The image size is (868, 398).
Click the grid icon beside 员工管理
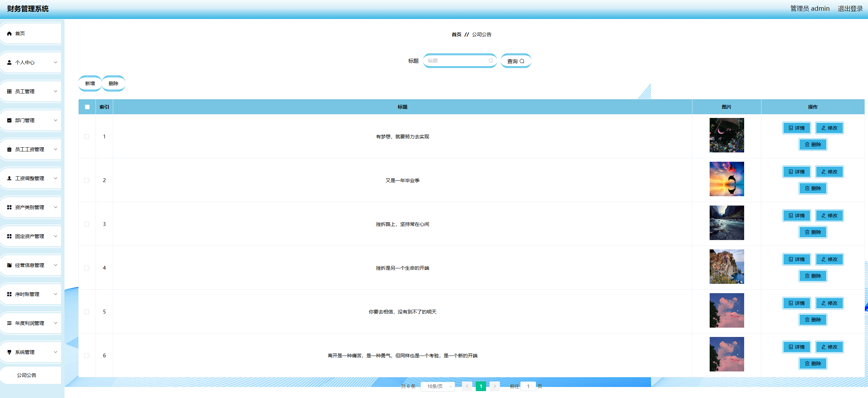tap(9, 91)
